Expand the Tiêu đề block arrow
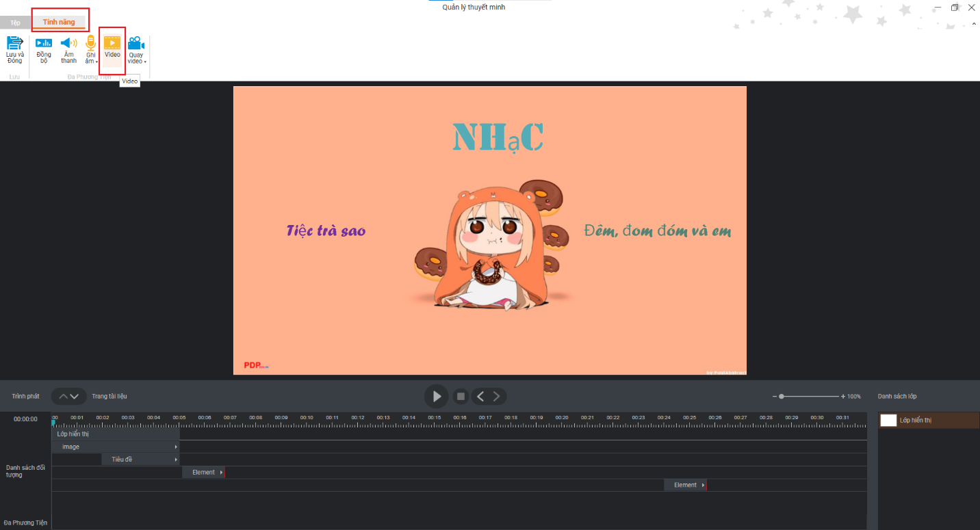The width and height of the screenshot is (980, 530). click(x=176, y=460)
